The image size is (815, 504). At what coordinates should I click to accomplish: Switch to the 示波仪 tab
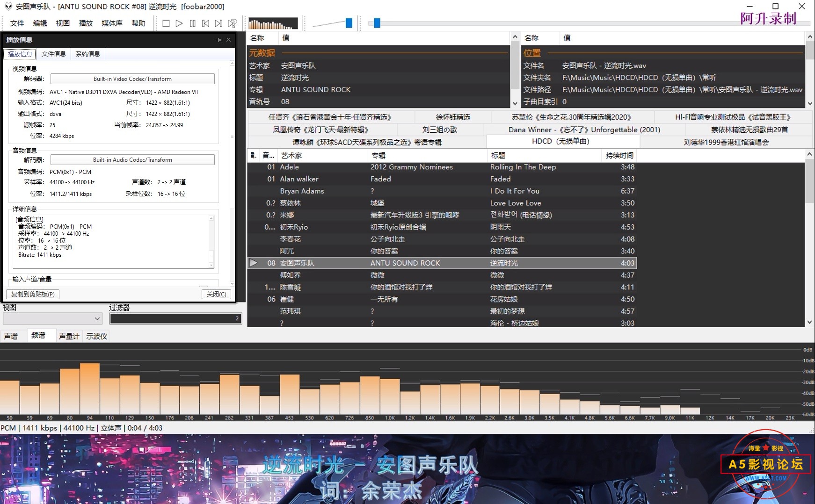click(96, 336)
